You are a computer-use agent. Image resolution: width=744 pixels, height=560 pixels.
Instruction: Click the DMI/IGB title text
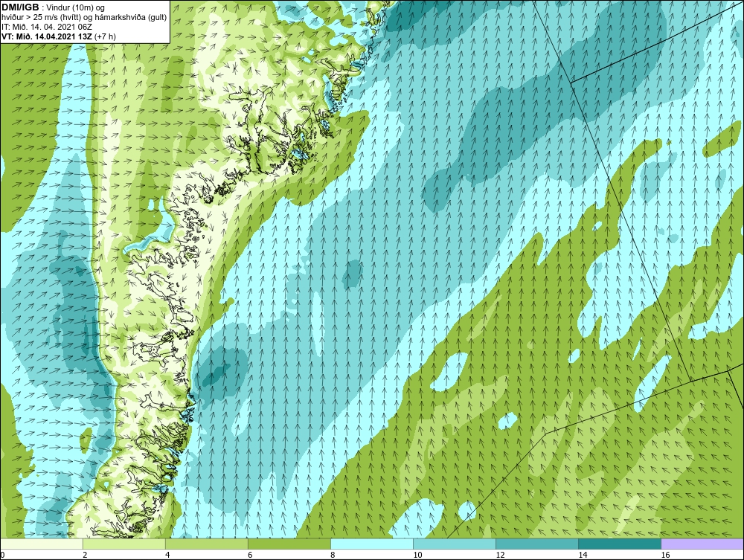21,7
